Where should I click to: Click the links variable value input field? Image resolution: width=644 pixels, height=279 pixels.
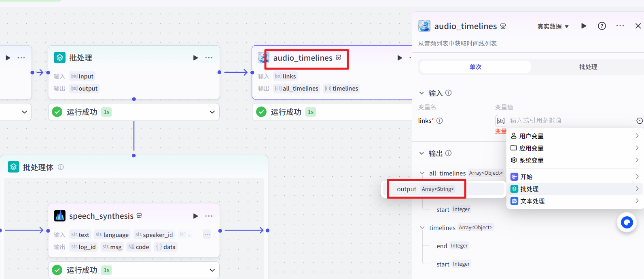[x=570, y=120]
